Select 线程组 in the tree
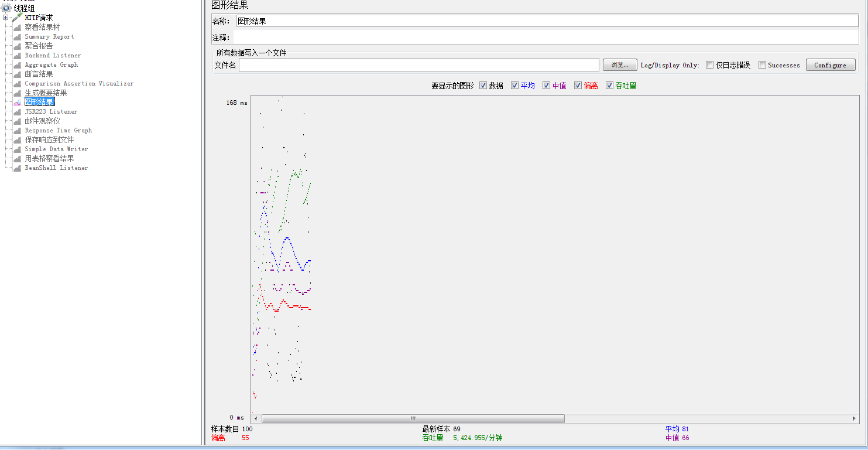Screen dimensions: 868x450 coord(24,8)
